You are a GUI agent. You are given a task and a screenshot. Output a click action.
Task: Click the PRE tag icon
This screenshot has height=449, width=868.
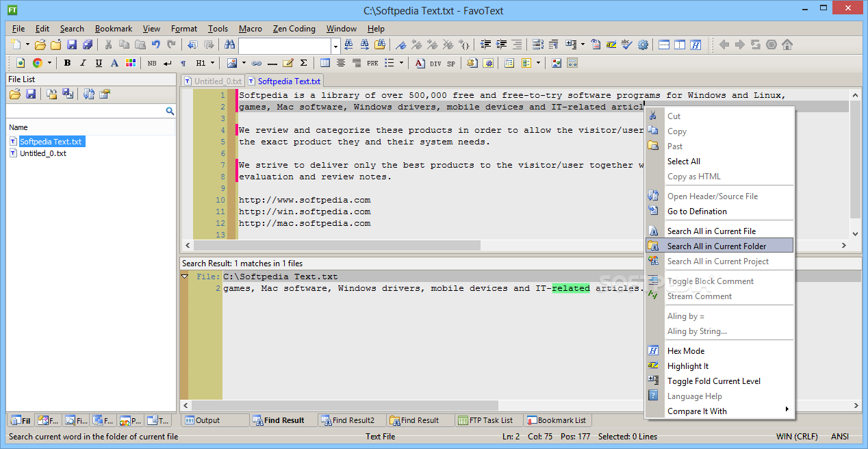point(372,63)
